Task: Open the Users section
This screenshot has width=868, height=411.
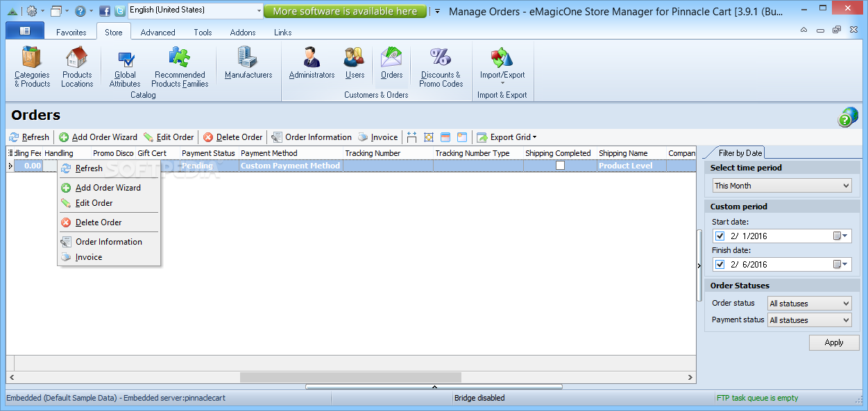Action: [355, 63]
